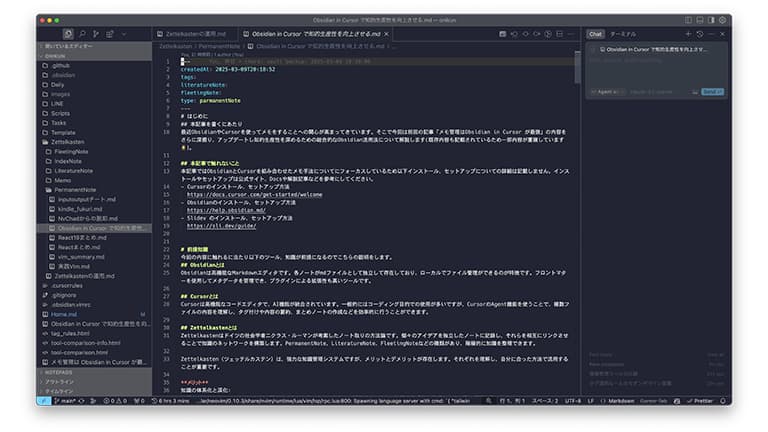Click errors and warnings status indicator
This screenshot has width=768, height=432.
coord(115,401)
